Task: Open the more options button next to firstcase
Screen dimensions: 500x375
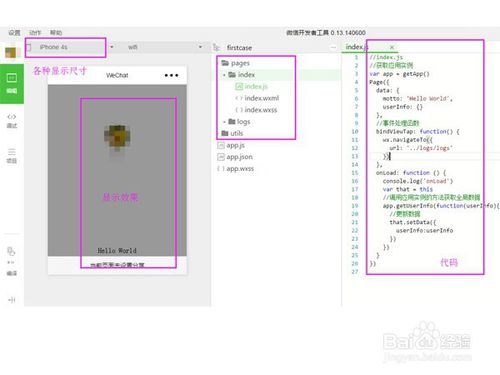Action: (x=333, y=48)
